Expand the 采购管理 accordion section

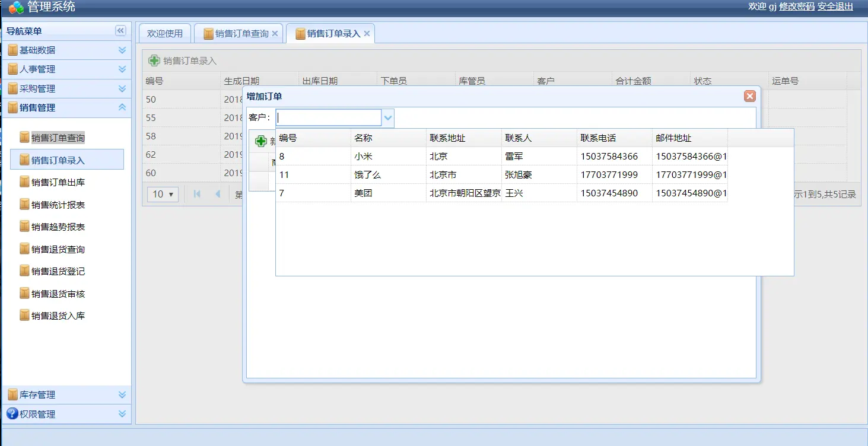(122, 88)
